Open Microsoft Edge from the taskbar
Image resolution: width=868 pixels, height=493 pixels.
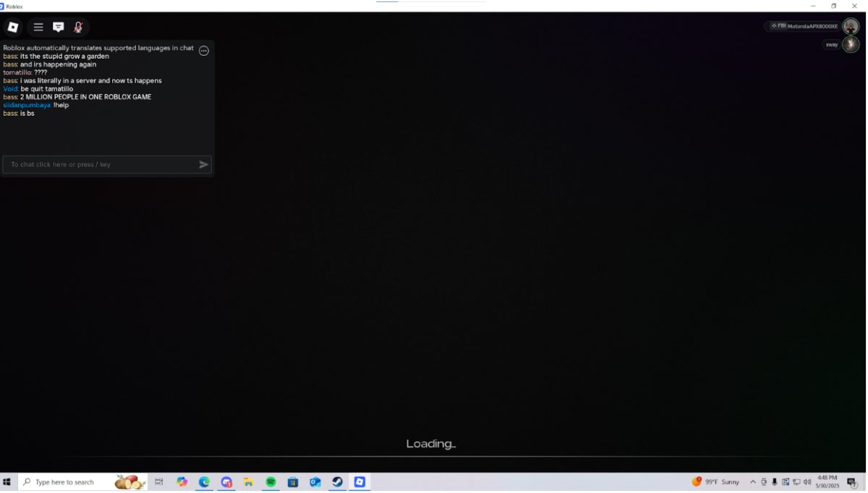click(205, 482)
